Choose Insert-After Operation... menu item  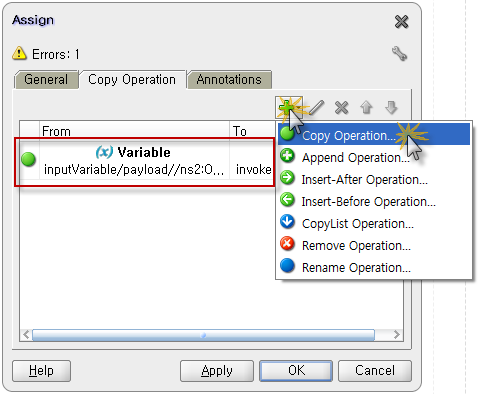[374, 179]
